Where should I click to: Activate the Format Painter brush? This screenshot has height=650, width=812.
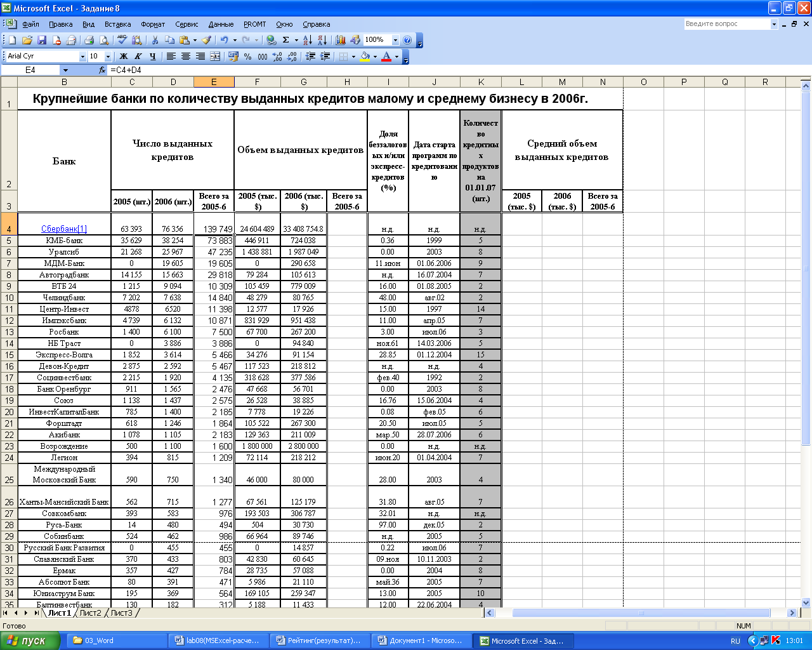pyautogui.click(x=207, y=40)
